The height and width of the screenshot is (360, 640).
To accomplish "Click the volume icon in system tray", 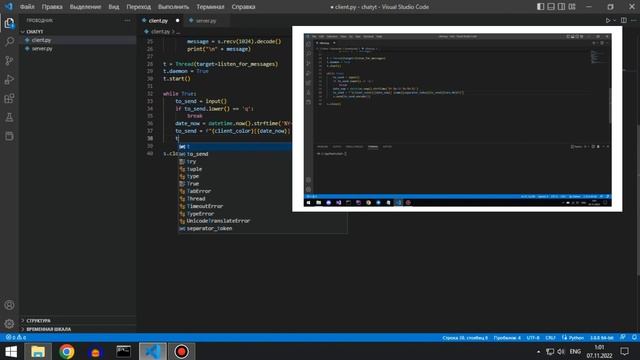I will click(561, 351).
